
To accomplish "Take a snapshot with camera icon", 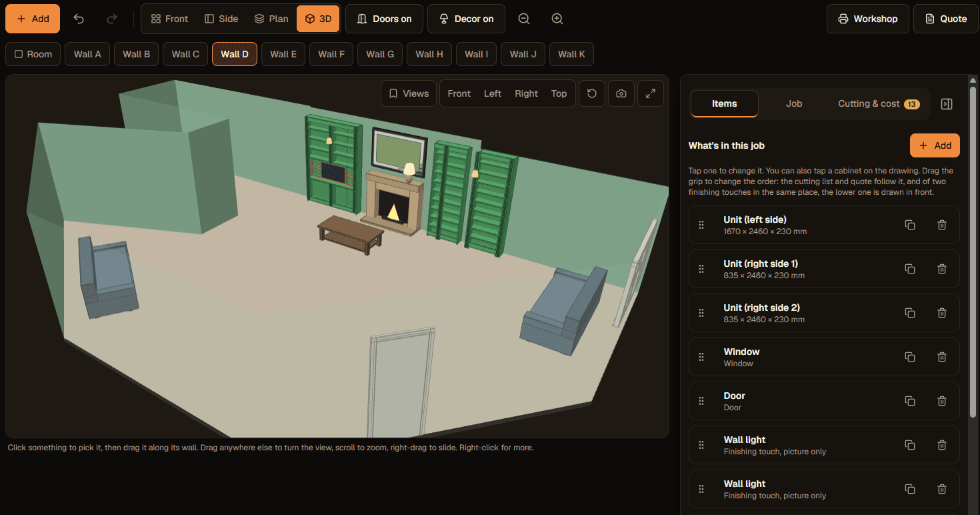I will pyautogui.click(x=621, y=93).
